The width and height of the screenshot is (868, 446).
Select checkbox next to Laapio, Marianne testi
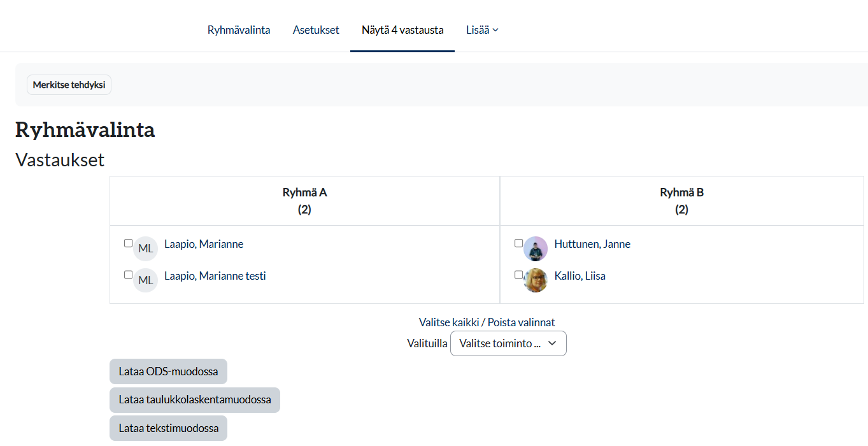click(x=128, y=275)
